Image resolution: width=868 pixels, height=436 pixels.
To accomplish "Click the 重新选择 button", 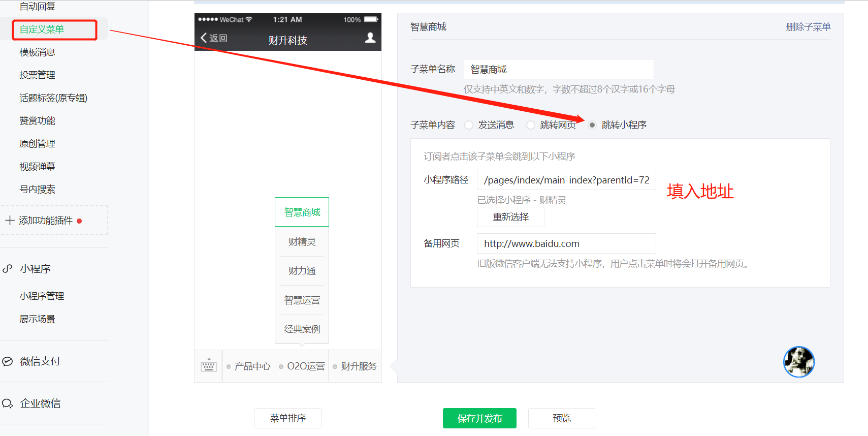I will tap(510, 217).
